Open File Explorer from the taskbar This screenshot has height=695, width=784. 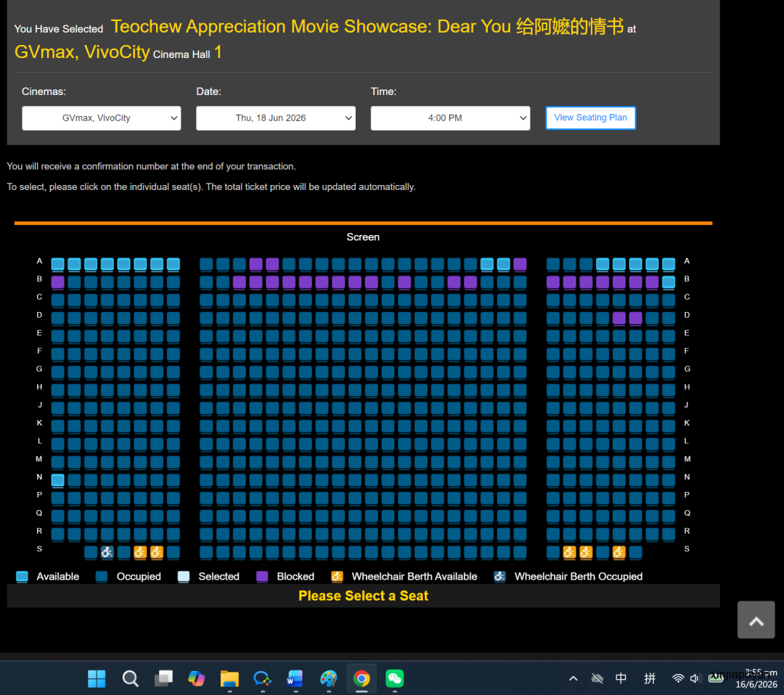229,678
